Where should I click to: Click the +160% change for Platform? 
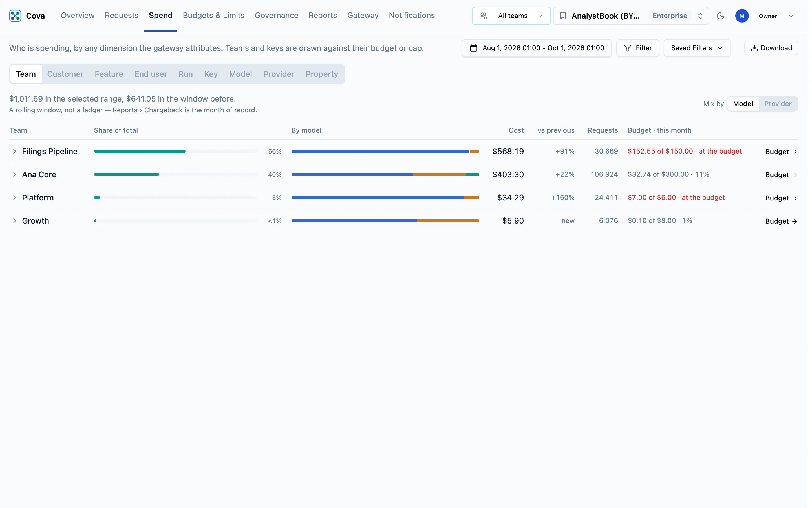(562, 198)
